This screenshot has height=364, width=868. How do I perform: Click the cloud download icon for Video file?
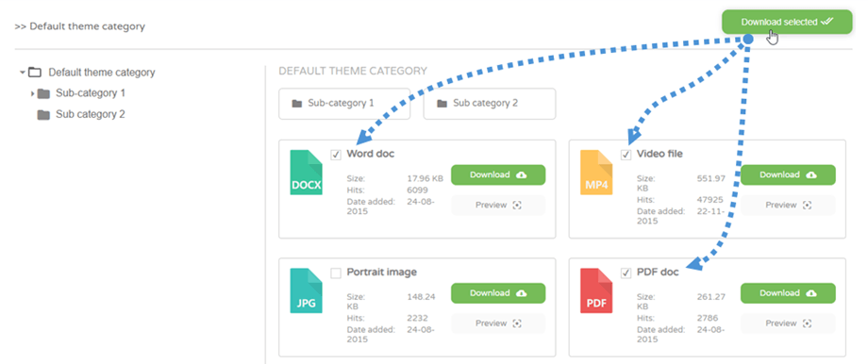click(810, 174)
